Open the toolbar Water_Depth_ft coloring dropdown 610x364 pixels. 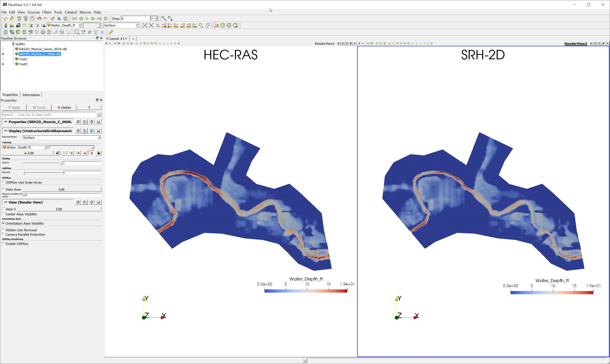click(x=64, y=25)
